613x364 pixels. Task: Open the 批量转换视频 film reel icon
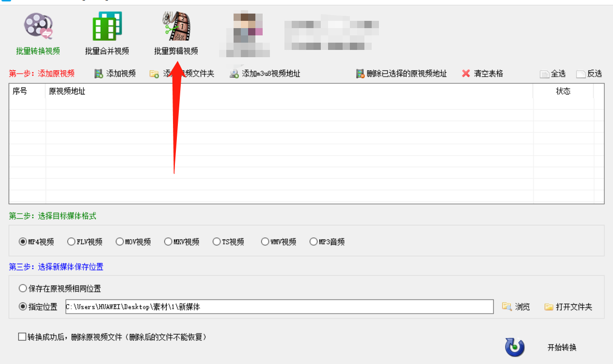tap(38, 27)
